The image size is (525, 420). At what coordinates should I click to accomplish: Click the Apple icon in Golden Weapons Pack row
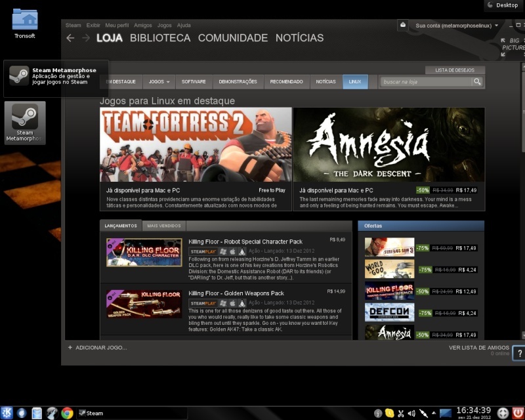pyautogui.click(x=232, y=303)
